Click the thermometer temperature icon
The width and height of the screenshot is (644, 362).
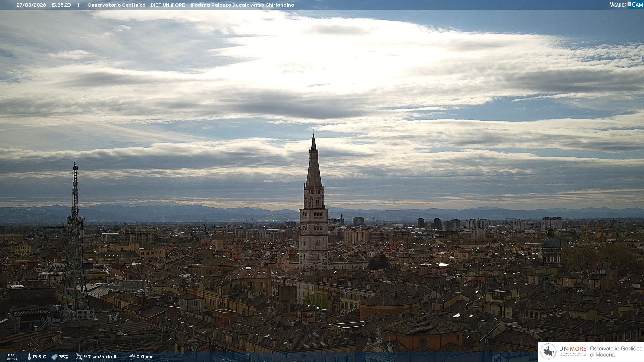coord(29,357)
